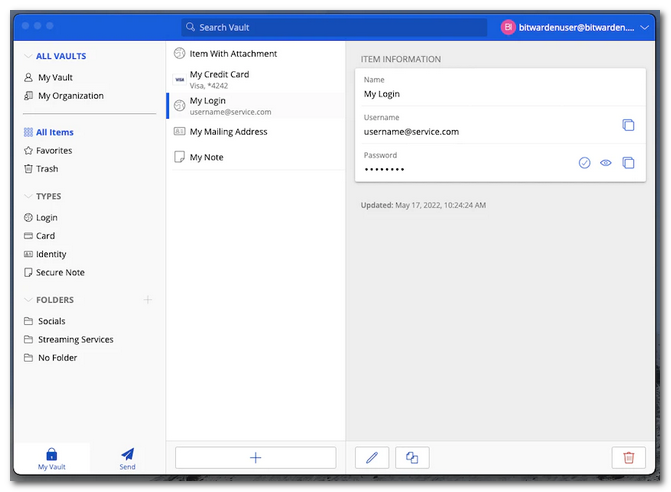Click the search magnifier icon

click(190, 27)
